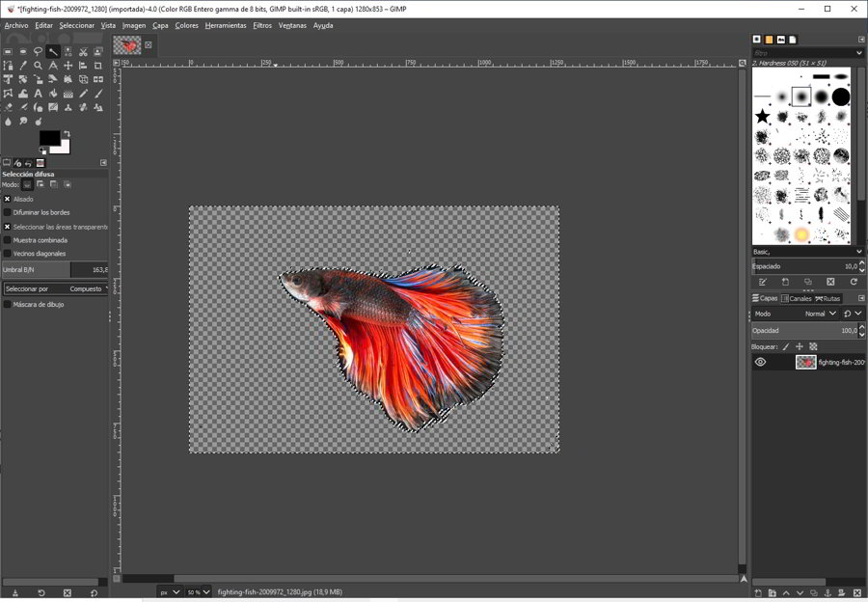The image size is (868, 602).
Task: Refresh the brushes list
Action: [x=853, y=282]
